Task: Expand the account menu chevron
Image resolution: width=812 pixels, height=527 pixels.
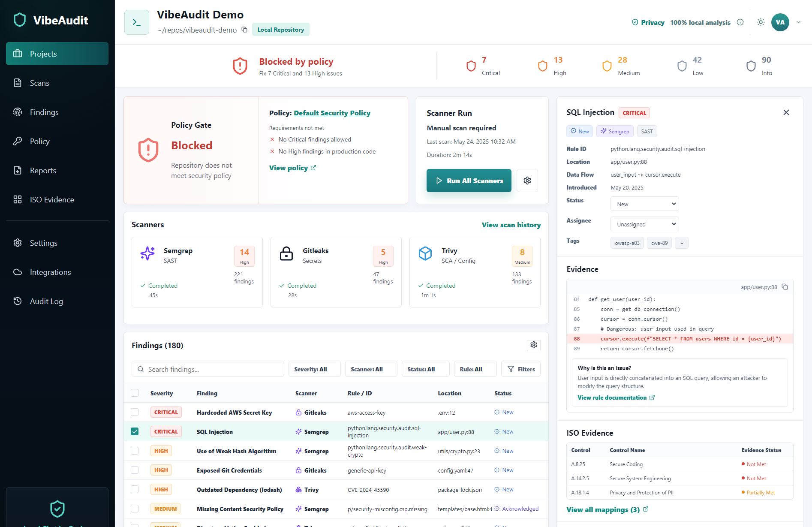Action: coord(798,22)
